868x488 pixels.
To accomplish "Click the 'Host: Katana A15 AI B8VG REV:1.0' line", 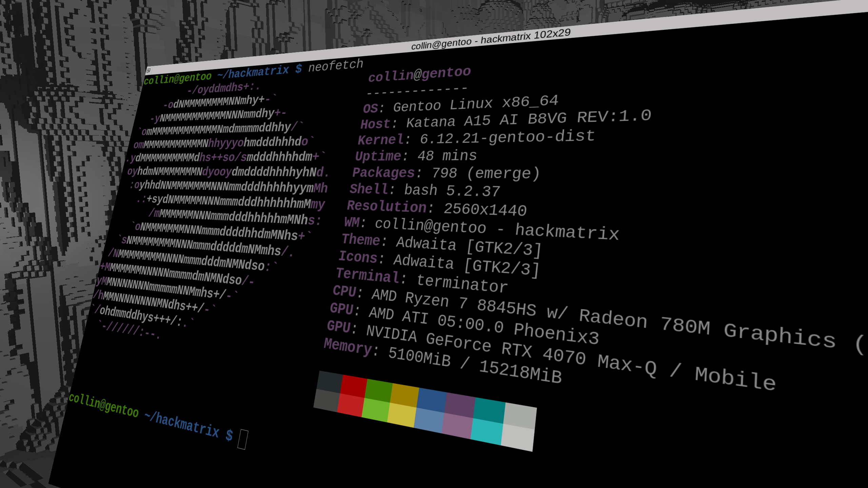I will click(506, 120).
